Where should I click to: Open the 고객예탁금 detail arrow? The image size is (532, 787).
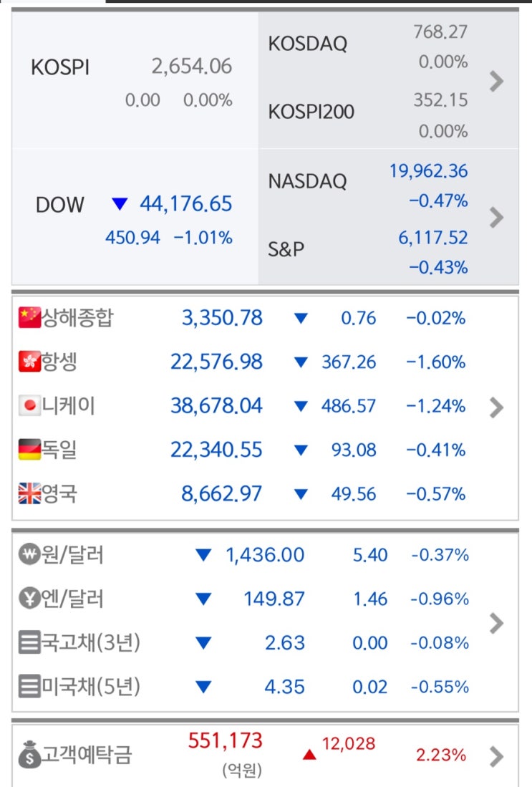496,756
